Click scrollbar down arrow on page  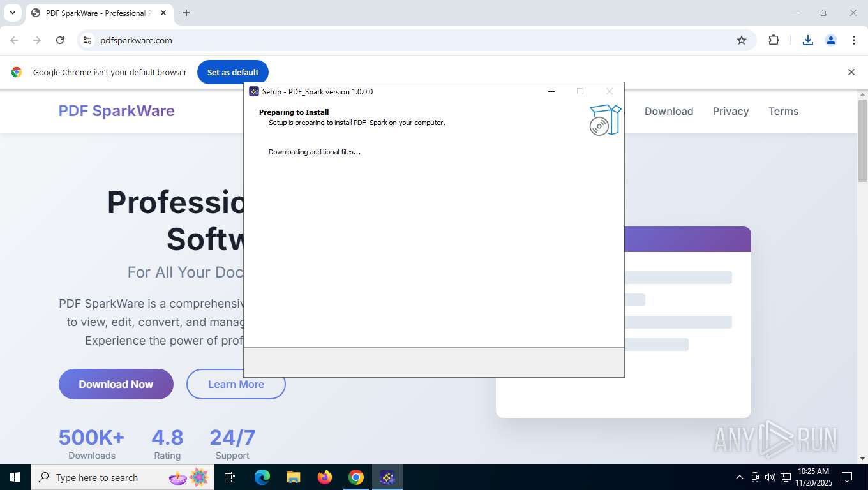pos(862,459)
